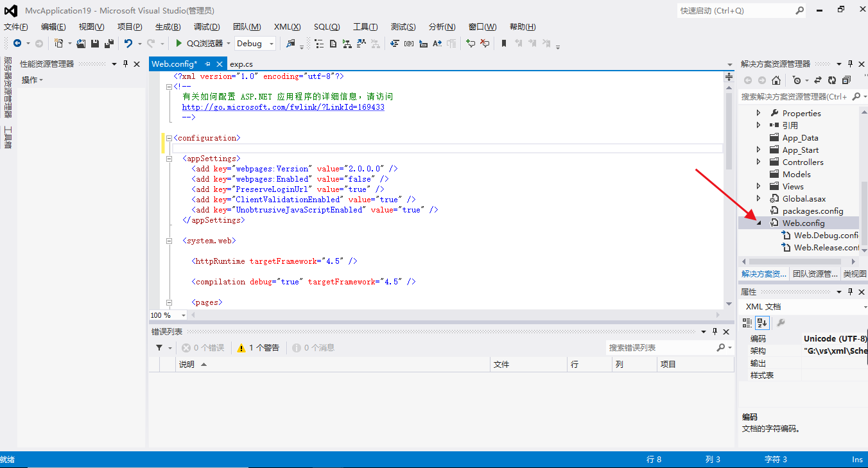Open the 操作 dropdown in Performance Explorer
Viewport: 868px width, 468px height.
point(32,80)
